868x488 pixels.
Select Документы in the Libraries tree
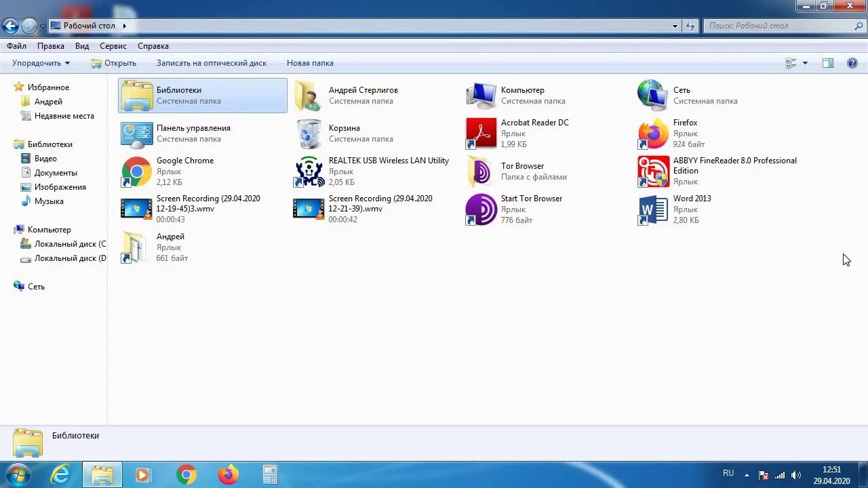click(56, 173)
